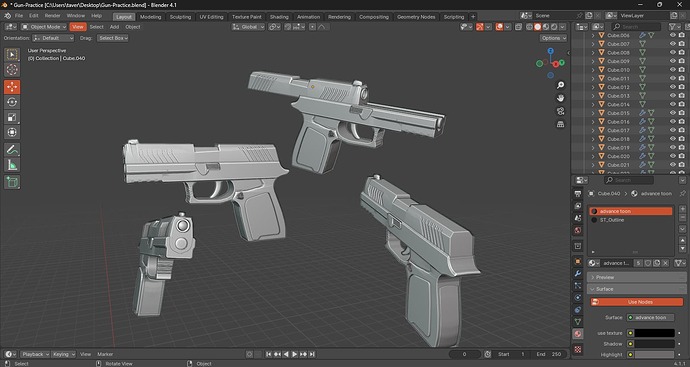Expand the Preview panel
This screenshot has height=367, width=690.
636,277
